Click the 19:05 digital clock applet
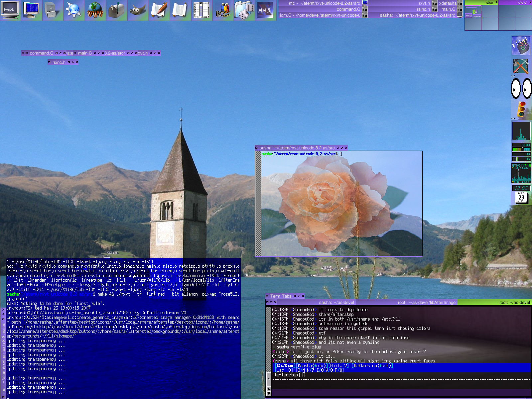This screenshot has height=399, width=532. coord(521,188)
